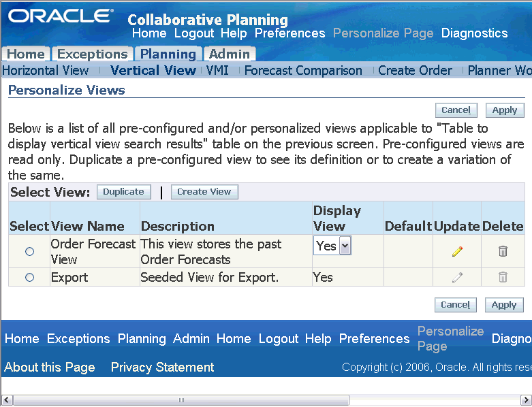
Task: Click the bottom Cancel button
Action: pyautogui.click(x=455, y=305)
